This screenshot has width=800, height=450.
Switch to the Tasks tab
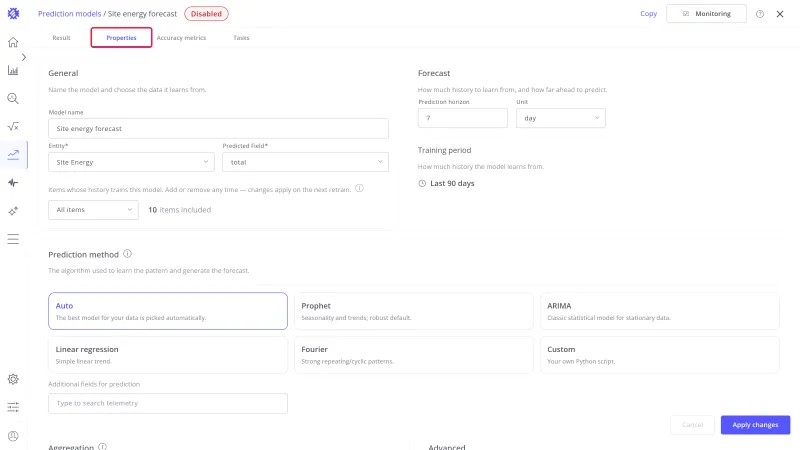click(x=241, y=38)
